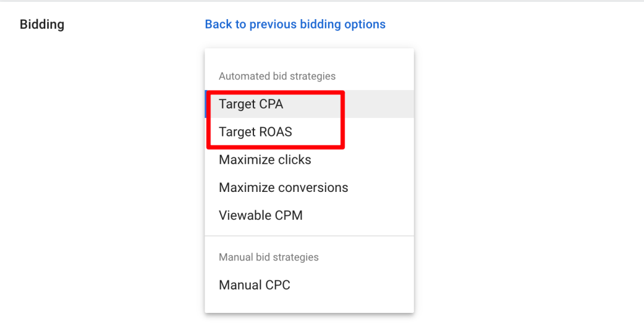The width and height of the screenshot is (644, 329).
Task: Click the Manual bid strategies header
Action: tap(268, 257)
